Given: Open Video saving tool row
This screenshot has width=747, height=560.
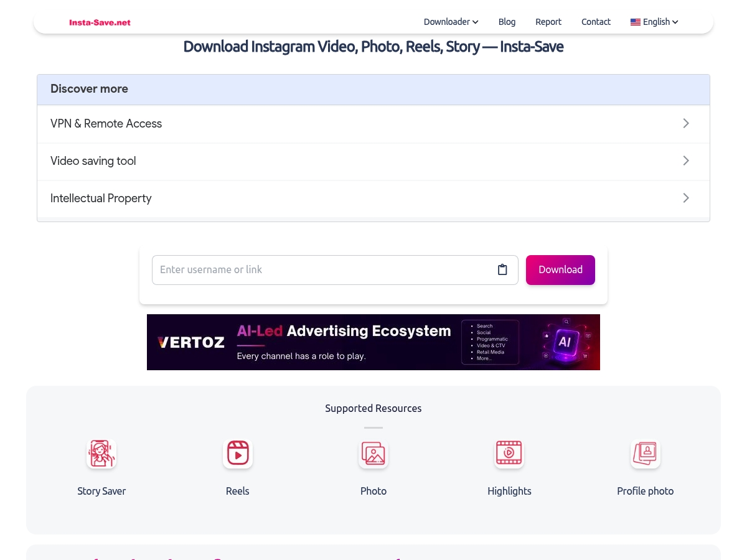Looking at the screenshot, I should pos(374,161).
